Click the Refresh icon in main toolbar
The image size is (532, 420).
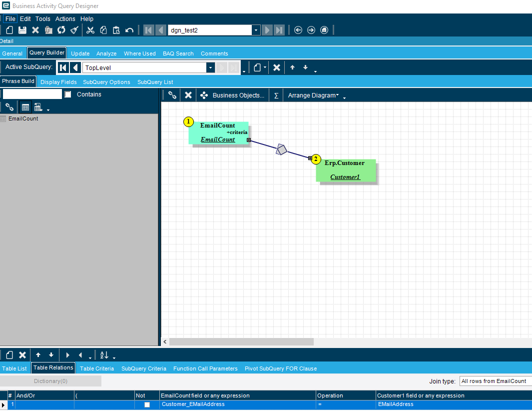[61, 30]
